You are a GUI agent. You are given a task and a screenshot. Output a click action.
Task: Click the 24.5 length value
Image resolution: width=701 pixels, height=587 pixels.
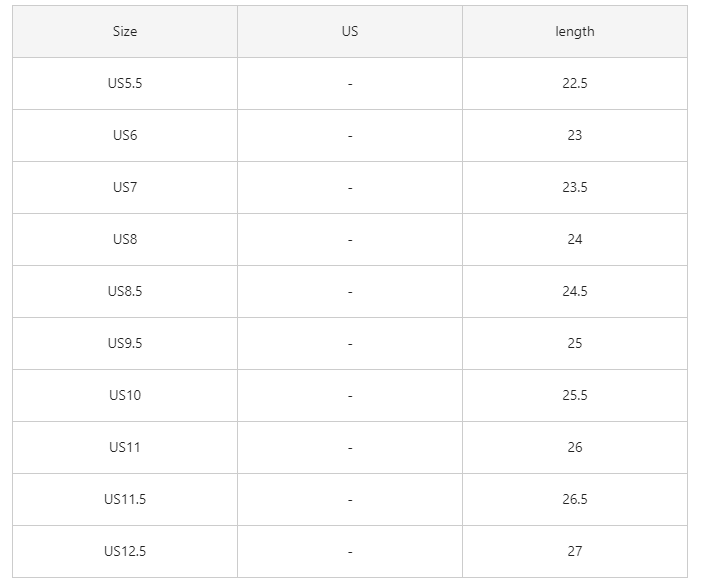click(x=574, y=291)
